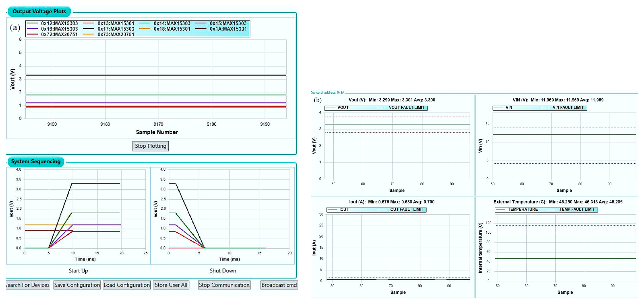This screenshot has height=306, width=644.
Task: Click Broadcast cmd button
Action: [x=279, y=285]
